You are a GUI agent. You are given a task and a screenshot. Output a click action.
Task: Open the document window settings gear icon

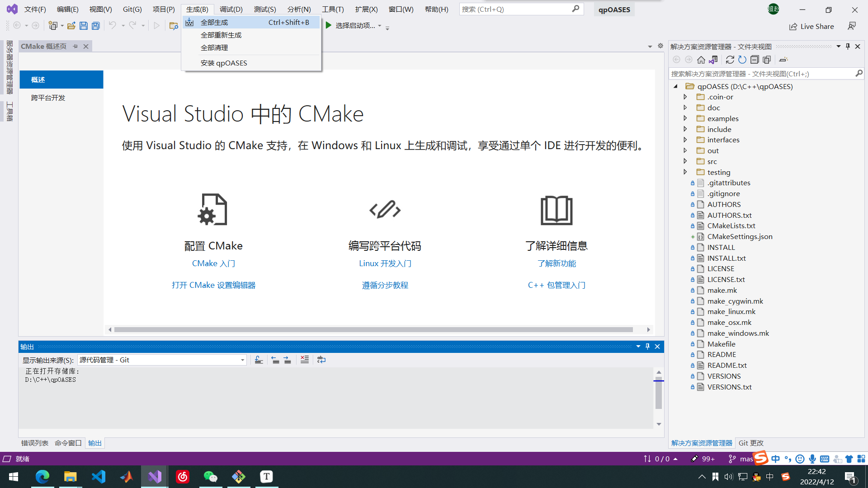pyautogui.click(x=660, y=46)
